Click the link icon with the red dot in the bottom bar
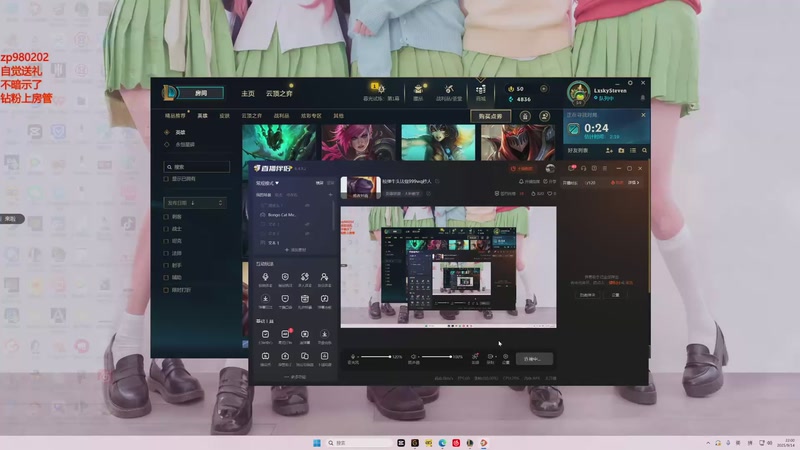The image size is (800, 450). (475, 357)
